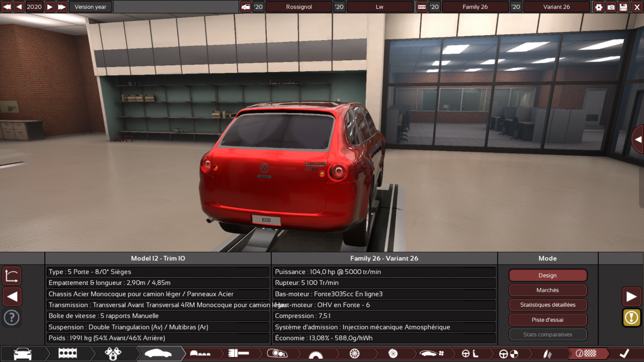Go to the next step with the right arrow
Screen dimensions: 644x362
click(632, 297)
